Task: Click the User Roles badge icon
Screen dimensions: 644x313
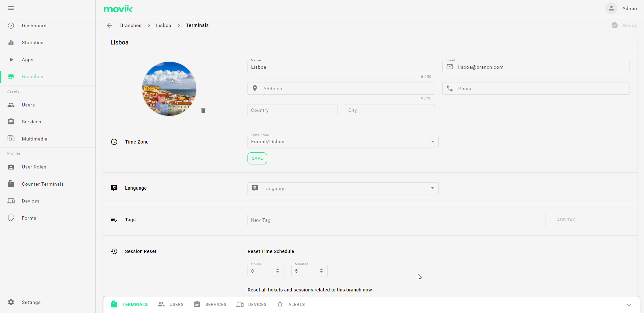Action: [x=11, y=167]
